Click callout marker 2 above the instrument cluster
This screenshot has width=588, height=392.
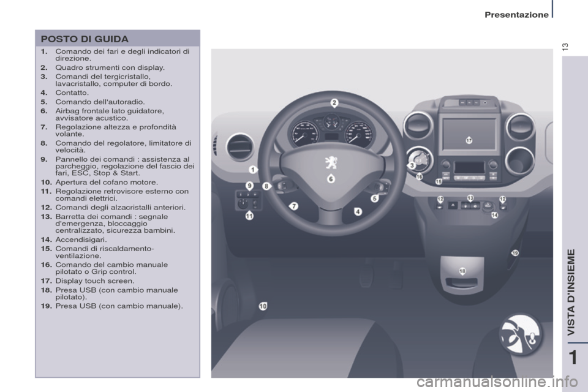click(x=334, y=102)
